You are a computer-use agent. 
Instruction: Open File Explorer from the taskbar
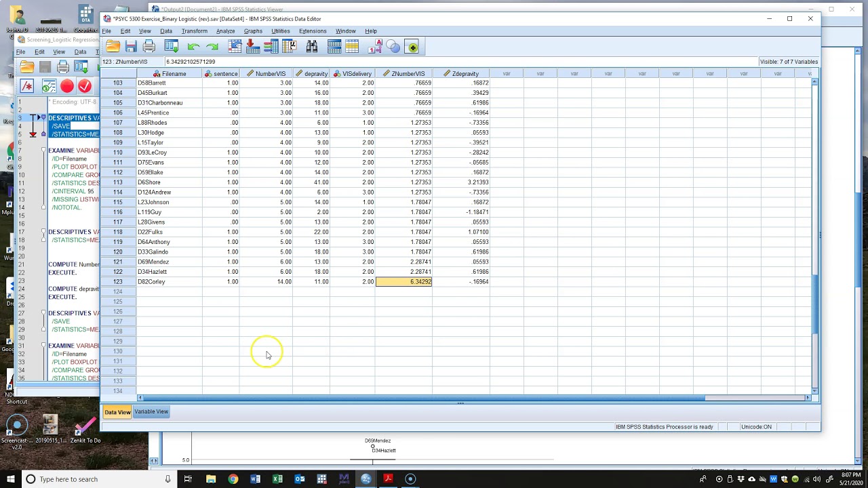[211, 479]
